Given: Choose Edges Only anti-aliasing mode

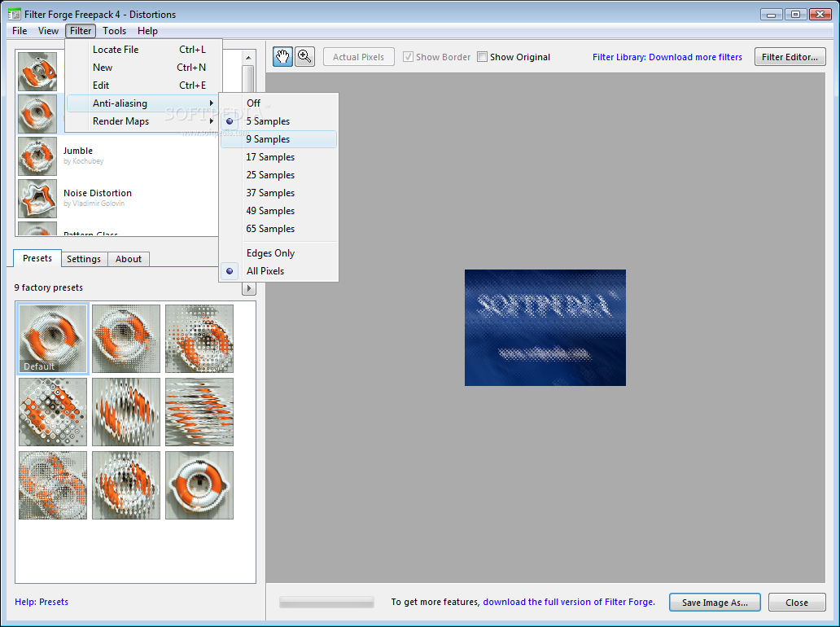Looking at the screenshot, I should (278, 253).
